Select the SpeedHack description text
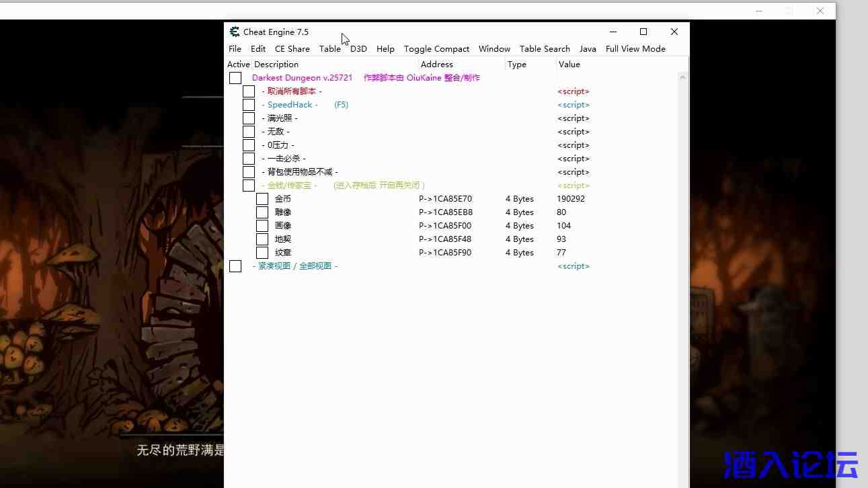 305,105
